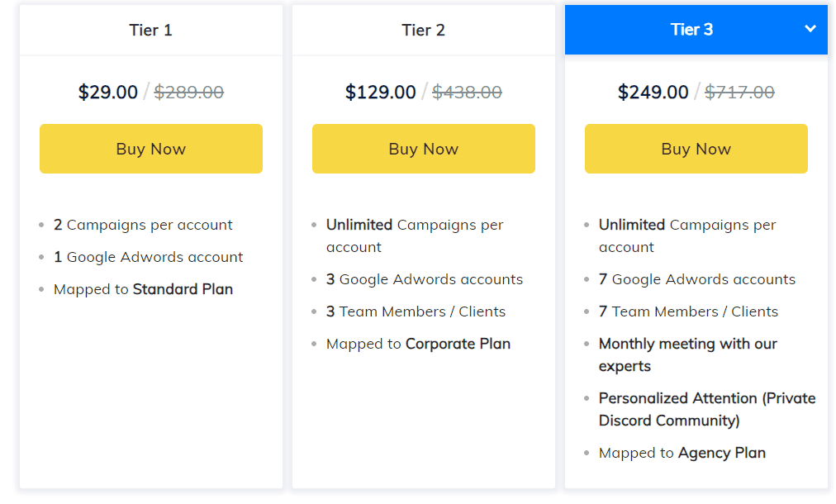836x504 pixels.
Task: Click the $249.00 price on Tier 3
Action: click(x=653, y=92)
